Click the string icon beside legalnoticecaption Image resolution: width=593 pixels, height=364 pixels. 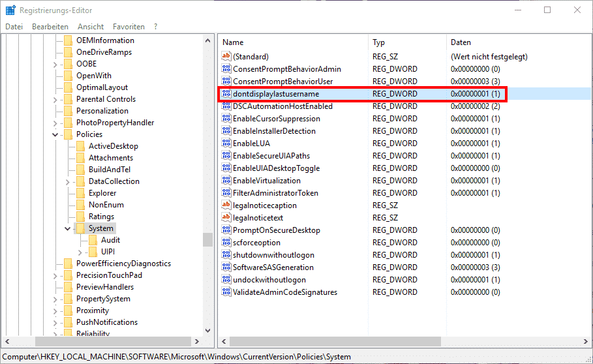(x=226, y=205)
